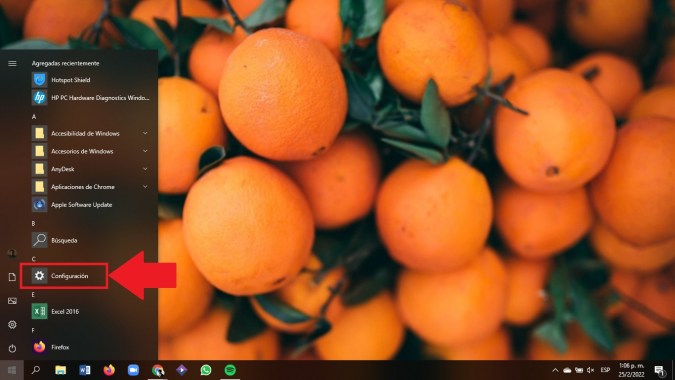Open purple play app on taskbar
675x380 pixels.
point(182,370)
